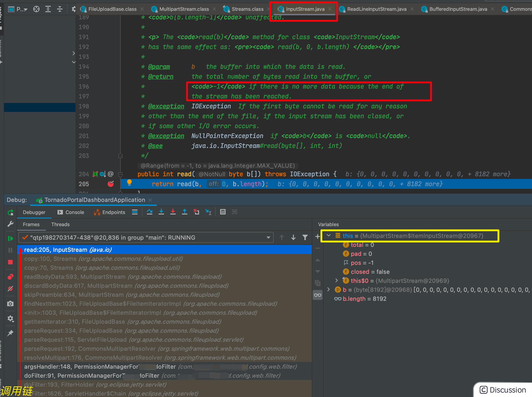
Task: Expand the b byte array variable
Action: click(328, 289)
